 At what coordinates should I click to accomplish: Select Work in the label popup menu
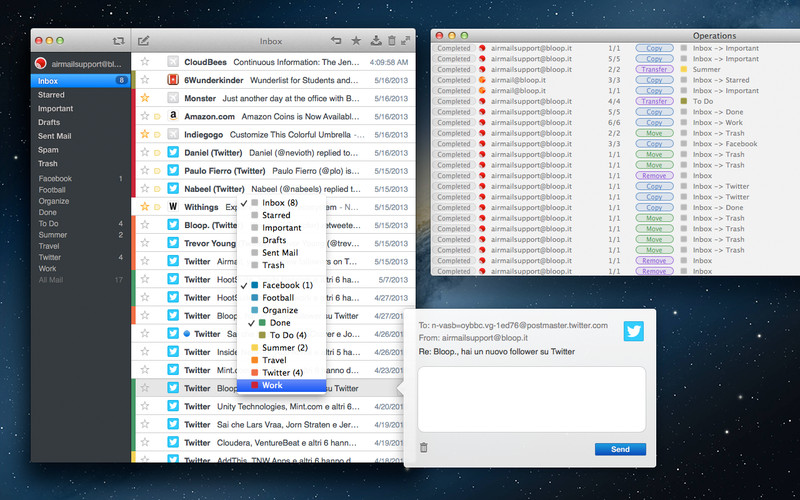coord(282,385)
